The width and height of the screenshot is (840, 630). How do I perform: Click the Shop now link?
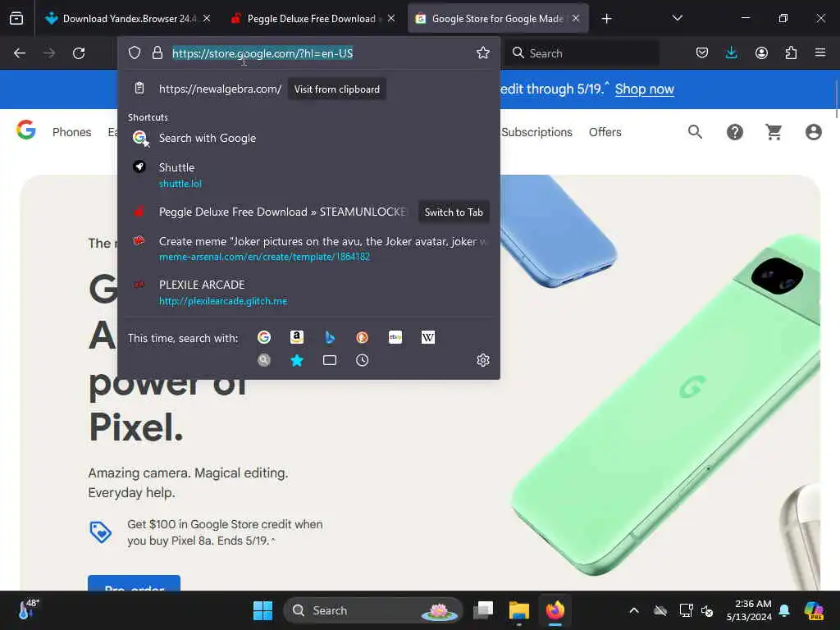click(645, 89)
